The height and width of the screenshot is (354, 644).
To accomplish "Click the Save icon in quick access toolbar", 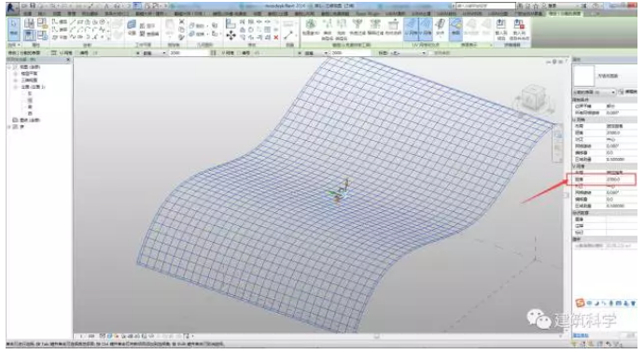I will (32, 7).
